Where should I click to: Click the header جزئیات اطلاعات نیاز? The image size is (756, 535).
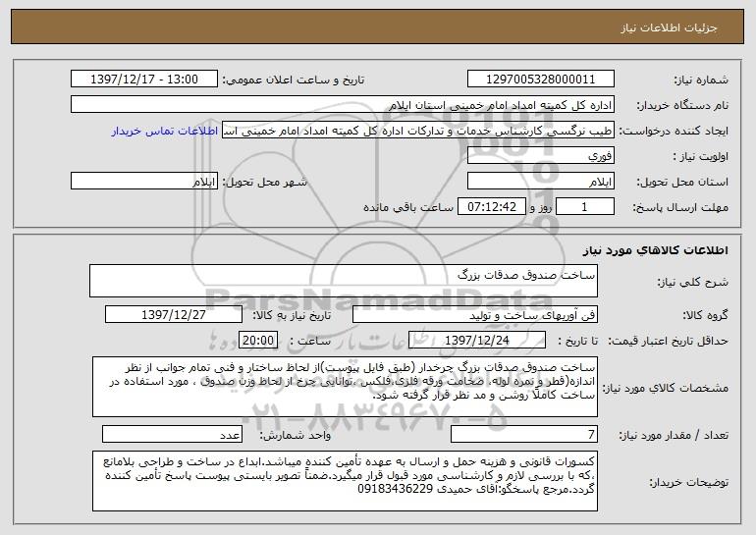click(669, 27)
